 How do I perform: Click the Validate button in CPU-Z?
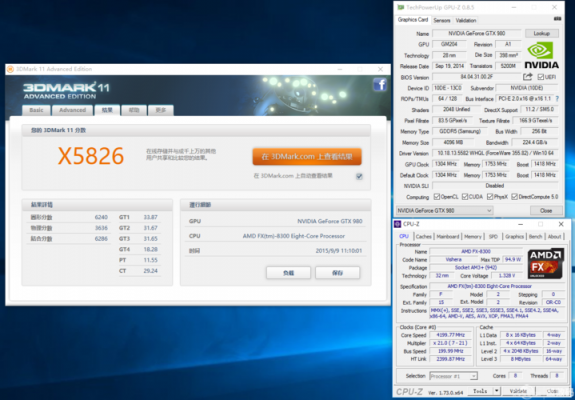coord(518,391)
